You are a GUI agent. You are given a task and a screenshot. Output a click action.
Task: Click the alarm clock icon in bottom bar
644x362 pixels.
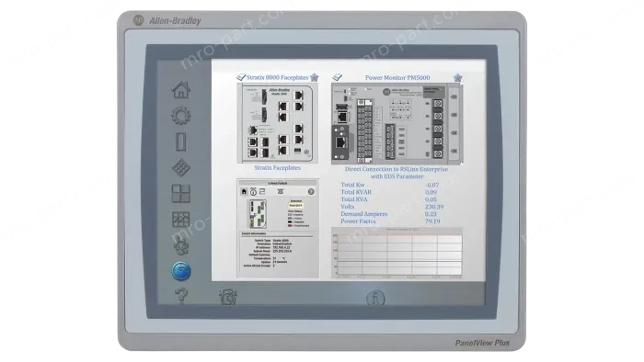[228, 297]
